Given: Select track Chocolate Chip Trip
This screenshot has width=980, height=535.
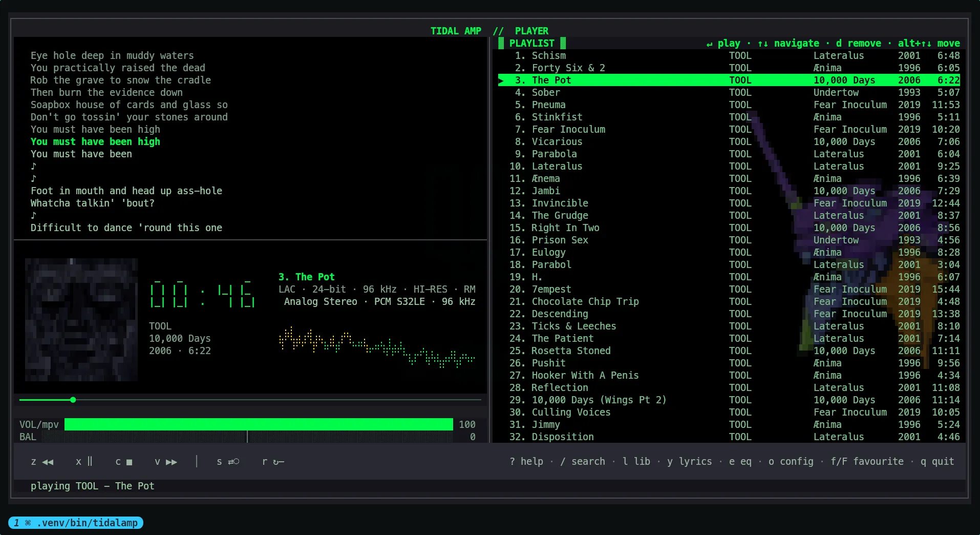Looking at the screenshot, I should pos(729,302).
